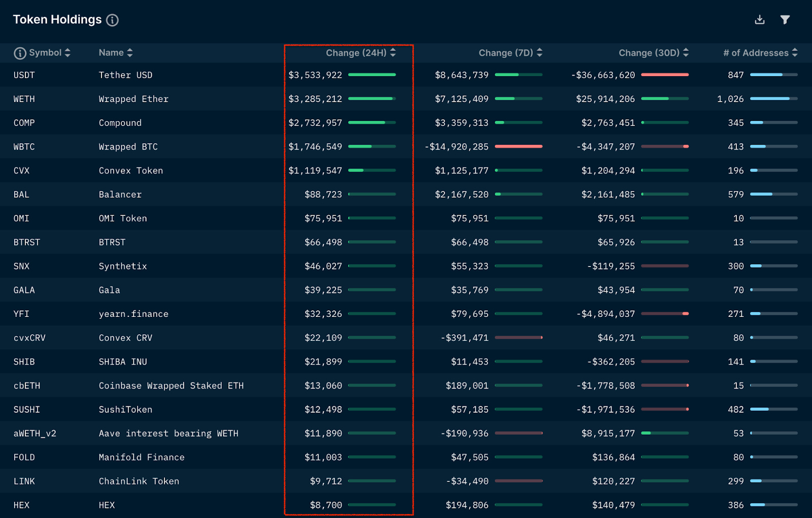Click Coinbase Wrapped Staked ETH name
Image resolution: width=812 pixels, height=518 pixels.
tap(171, 385)
